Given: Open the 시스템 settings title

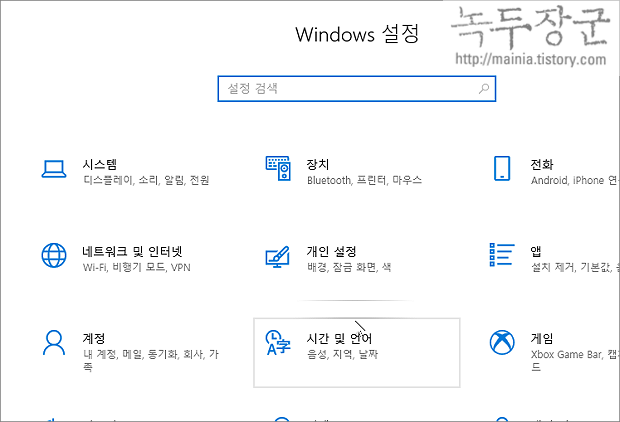Looking at the screenshot, I should click(100, 164).
